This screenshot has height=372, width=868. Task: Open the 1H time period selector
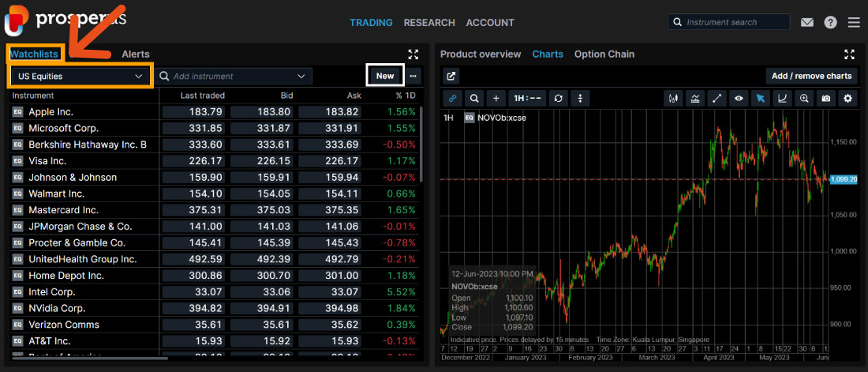(527, 98)
